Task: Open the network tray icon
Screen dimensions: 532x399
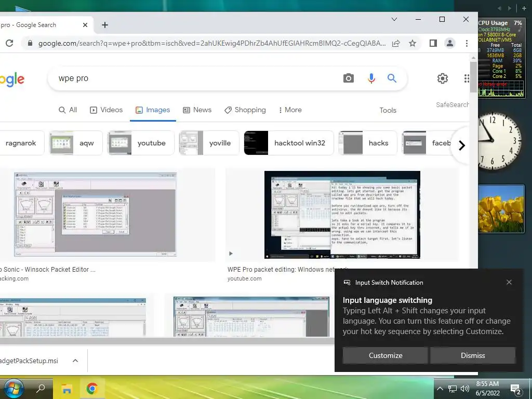Action: [x=453, y=389]
